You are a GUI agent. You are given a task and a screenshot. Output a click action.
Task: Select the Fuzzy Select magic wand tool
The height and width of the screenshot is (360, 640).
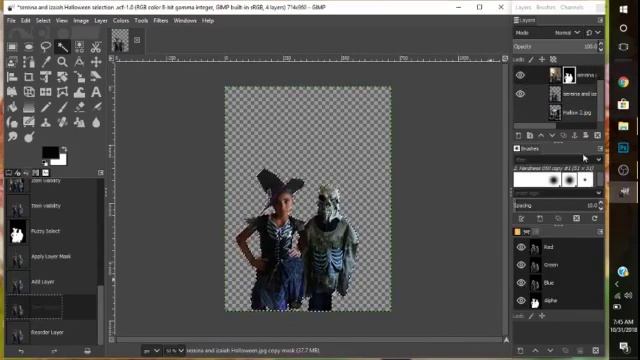[62, 47]
